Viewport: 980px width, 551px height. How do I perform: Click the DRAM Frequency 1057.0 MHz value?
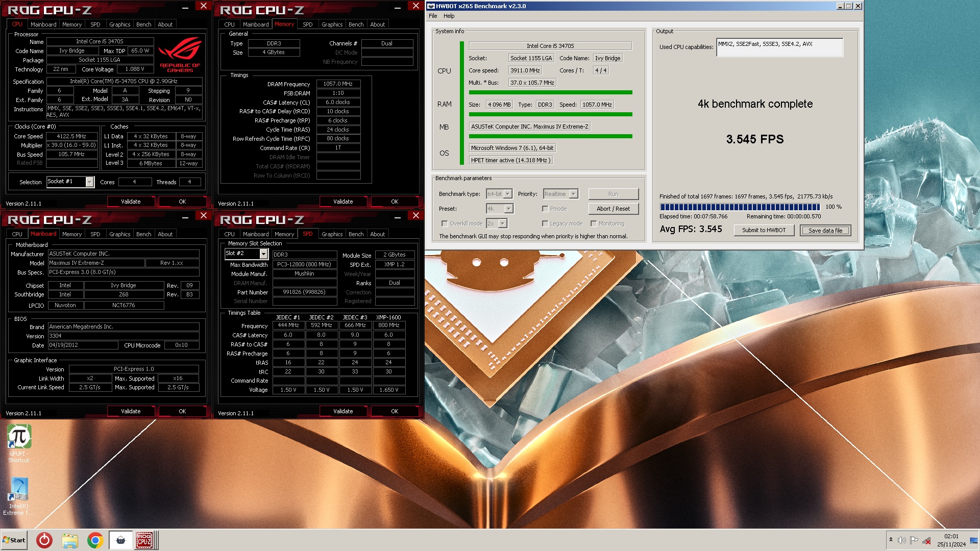338,84
